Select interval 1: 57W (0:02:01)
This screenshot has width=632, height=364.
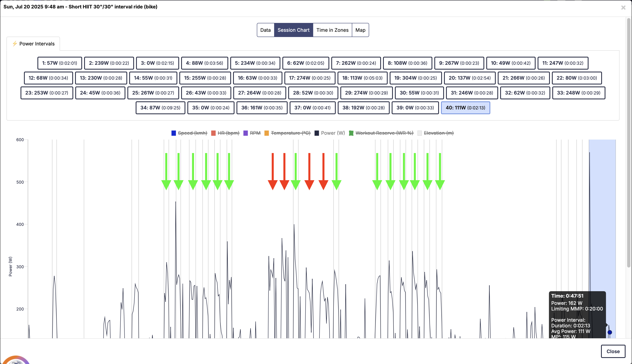coord(60,63)
